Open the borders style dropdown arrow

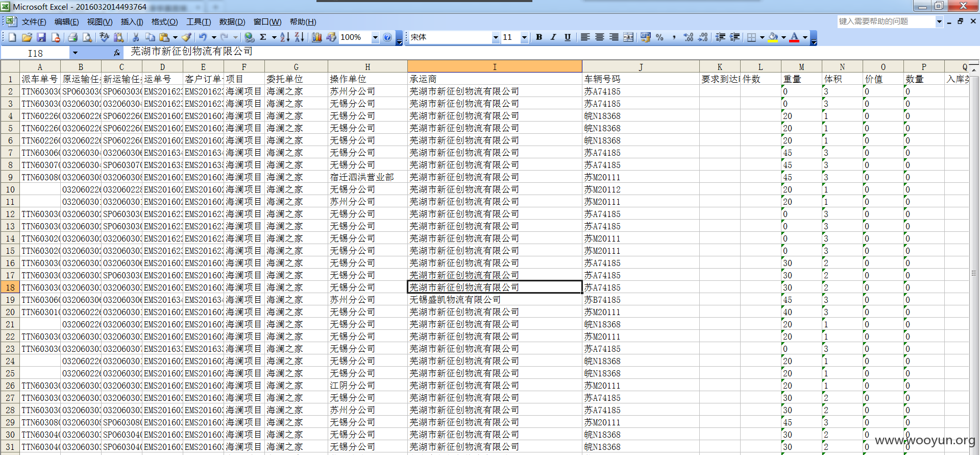762,37
